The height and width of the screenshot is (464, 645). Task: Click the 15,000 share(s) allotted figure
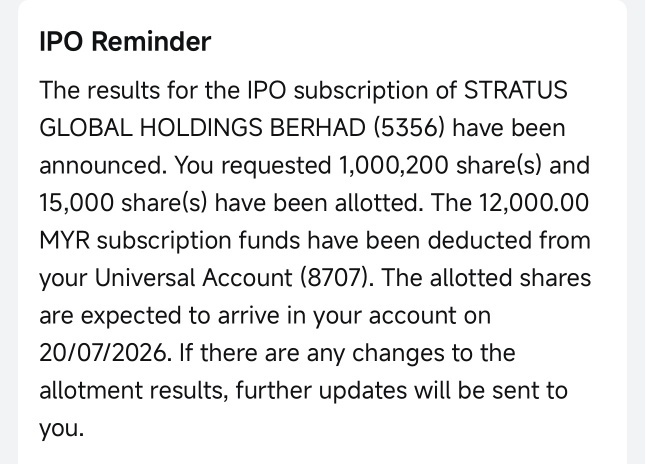pyautogui.click(x=123, y=203)
